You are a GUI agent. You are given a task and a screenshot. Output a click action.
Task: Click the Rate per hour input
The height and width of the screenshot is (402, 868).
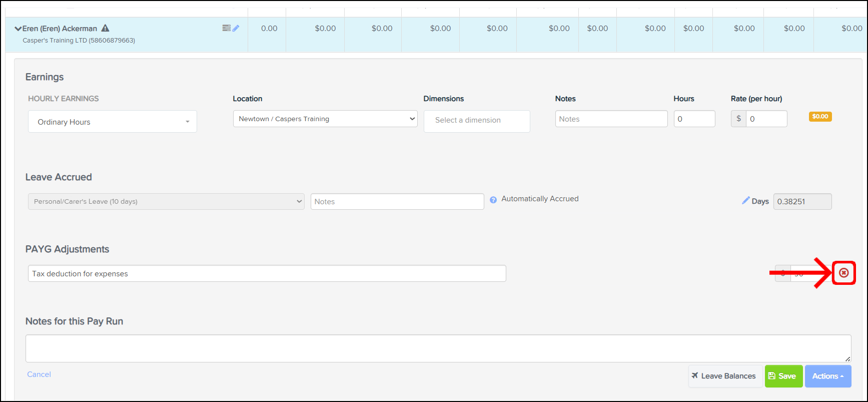tap(766, 119)
